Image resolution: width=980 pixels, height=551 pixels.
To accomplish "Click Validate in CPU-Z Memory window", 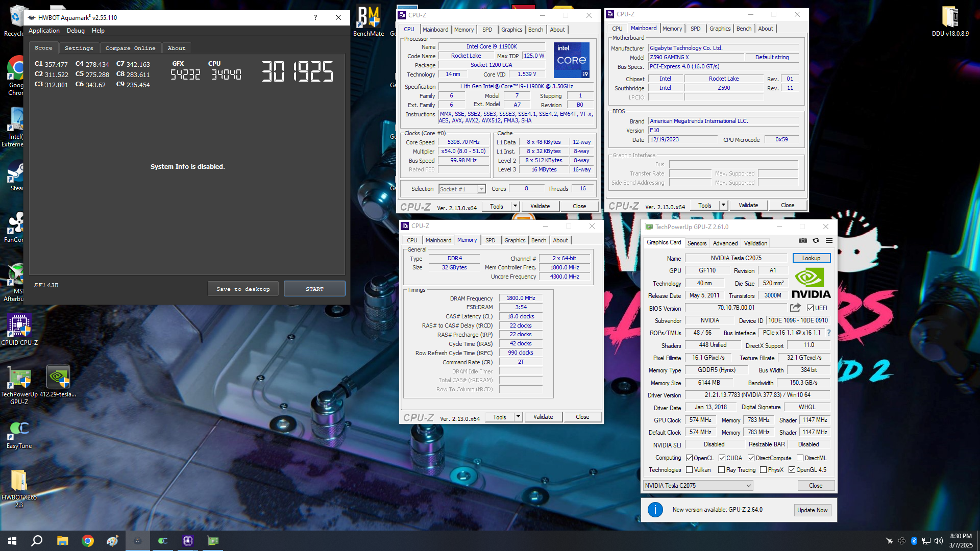I will (x=543, y=417).
